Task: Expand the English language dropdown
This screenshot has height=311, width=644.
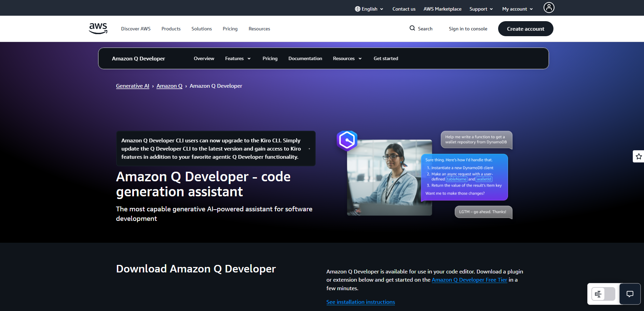Action: 369,9
